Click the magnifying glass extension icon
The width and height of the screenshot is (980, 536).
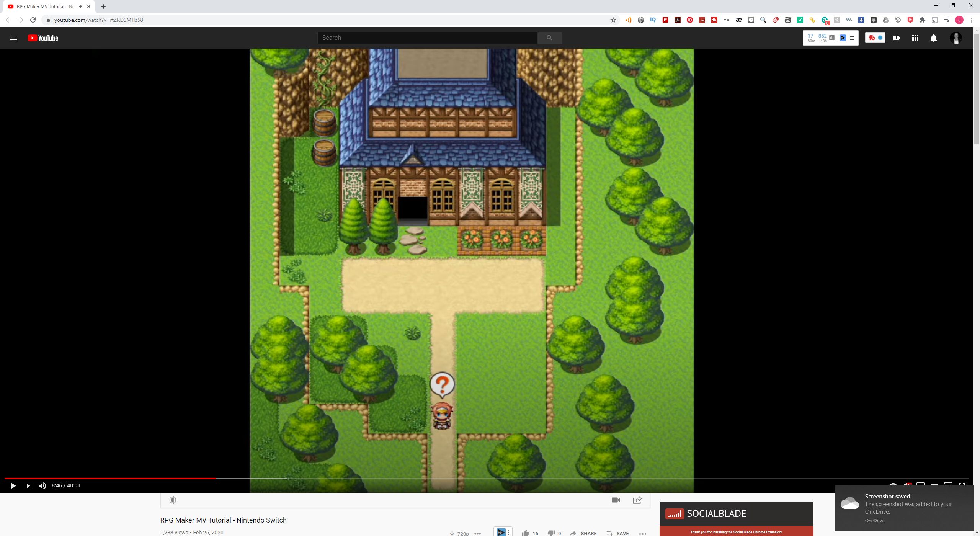tap(763, 20)
